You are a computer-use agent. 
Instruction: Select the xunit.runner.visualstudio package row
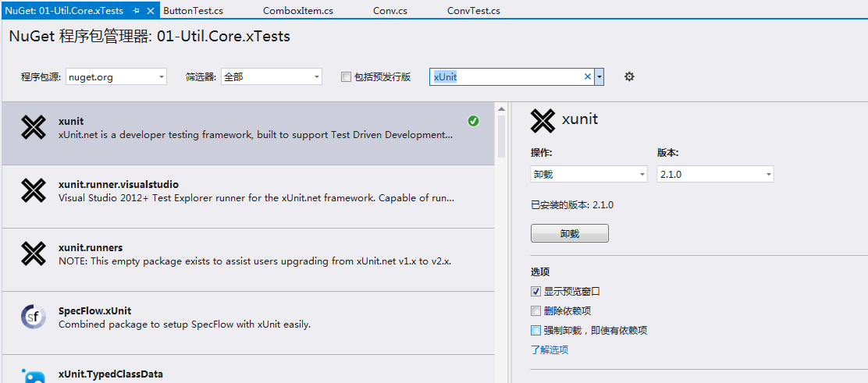click(248, 197)
